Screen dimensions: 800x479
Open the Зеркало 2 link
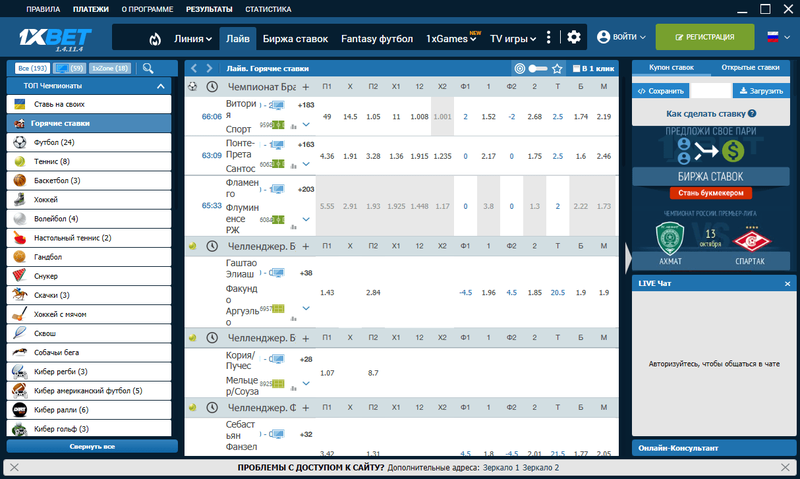click(540, 467)
